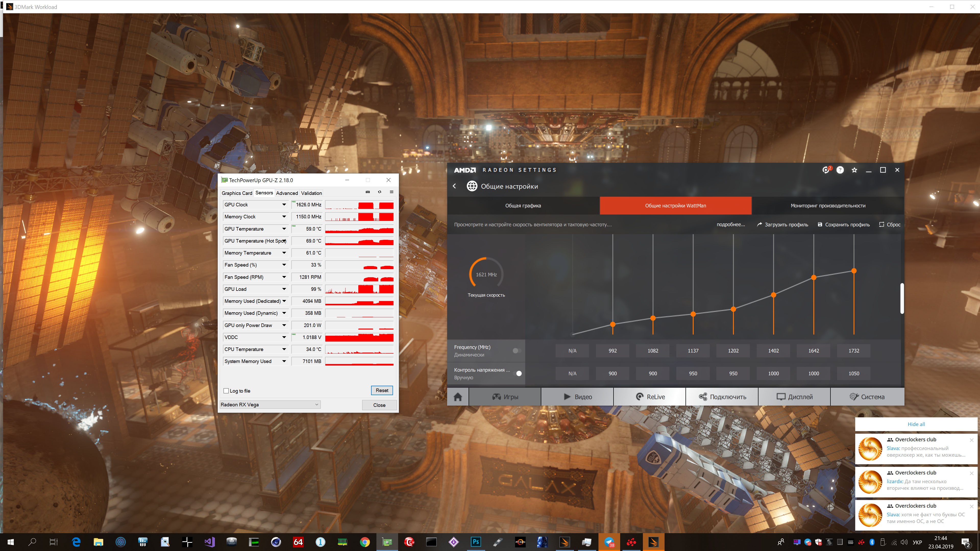Open the Radeon RX Vega device dropdown
Screen dimensions: 980x551
[x=270, y=405]
